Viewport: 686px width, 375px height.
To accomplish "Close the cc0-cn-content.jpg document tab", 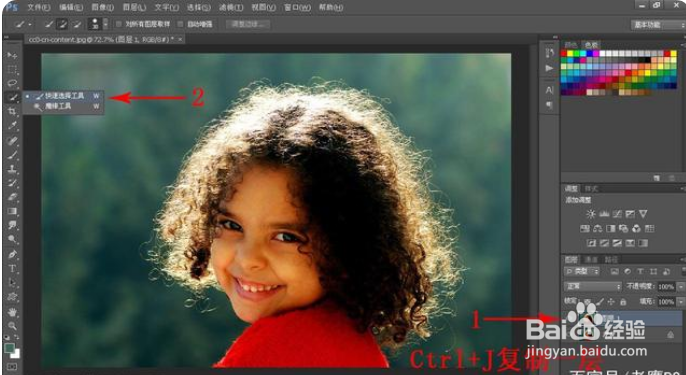I will tap(179, 39).
